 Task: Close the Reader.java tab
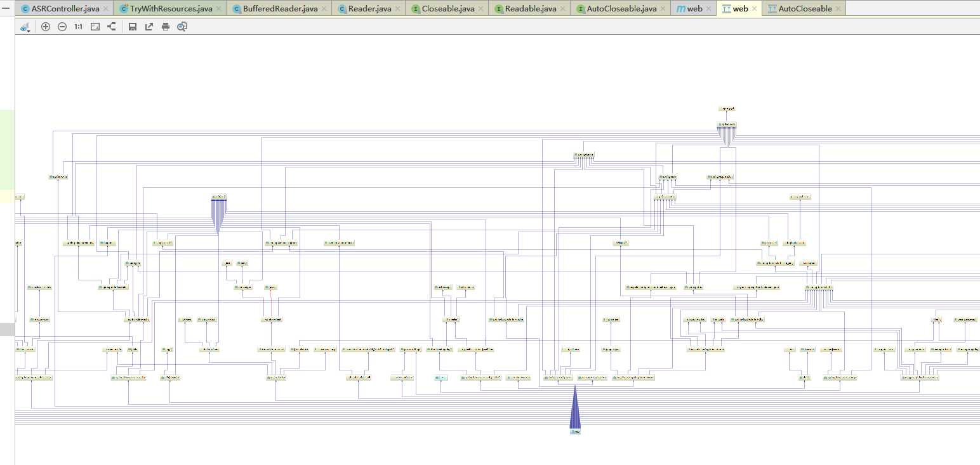pyautogui.click(x=398, y=9)
